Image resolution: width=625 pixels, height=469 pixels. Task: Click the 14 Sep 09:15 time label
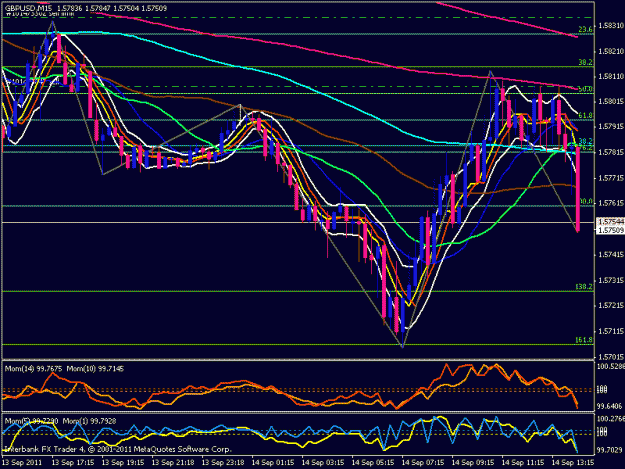coord(473,463)
